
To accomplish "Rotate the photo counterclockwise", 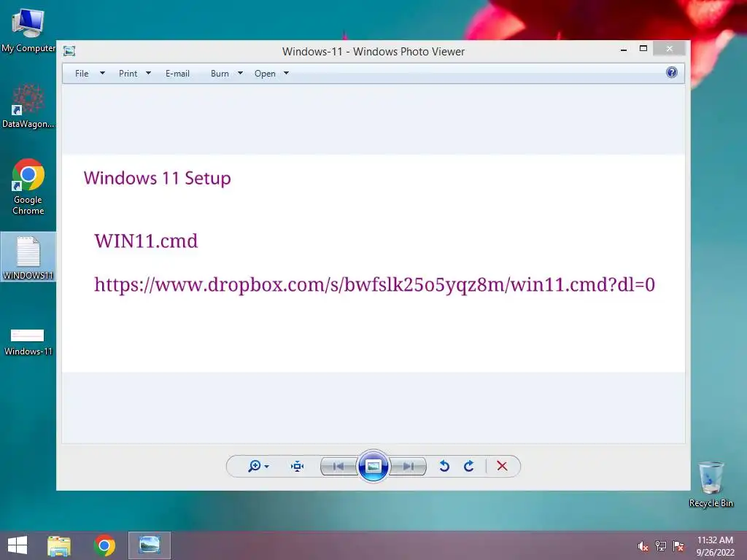I will [444, 466].
